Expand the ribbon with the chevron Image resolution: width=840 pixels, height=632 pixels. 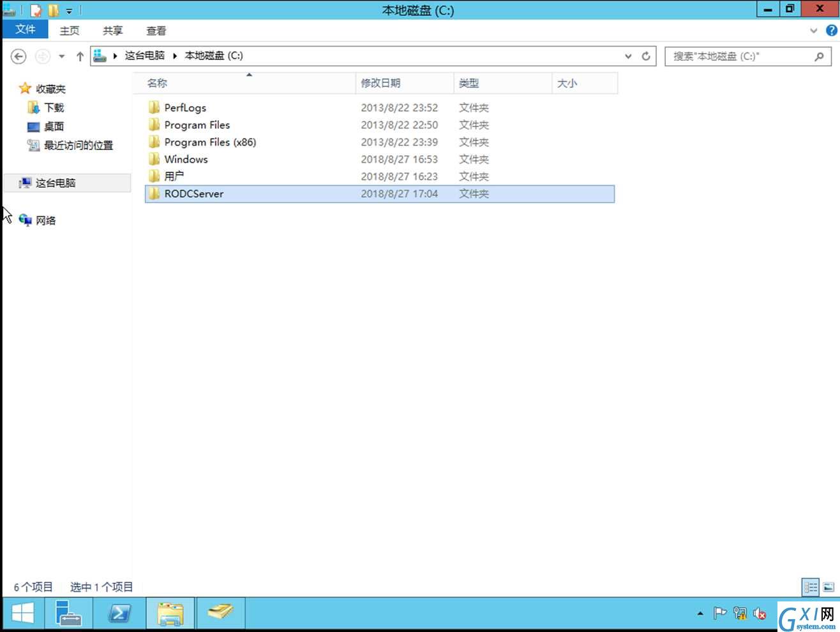(813, 30)
